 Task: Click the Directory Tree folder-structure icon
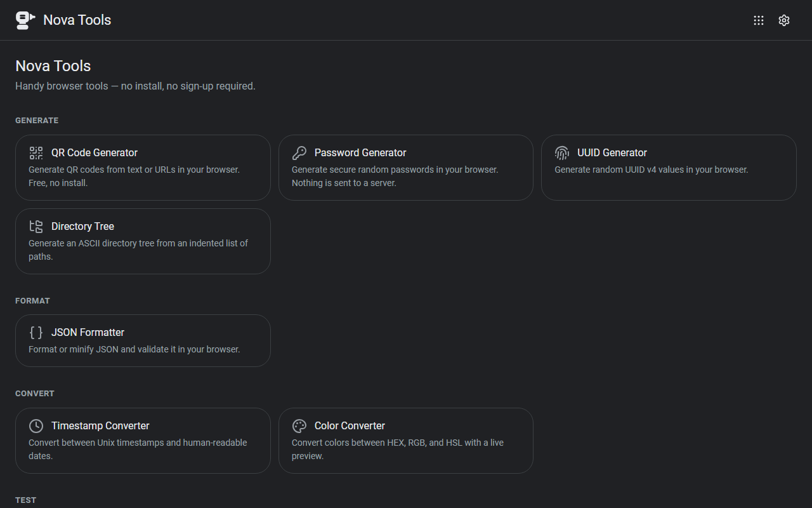(x=36, y=227)
